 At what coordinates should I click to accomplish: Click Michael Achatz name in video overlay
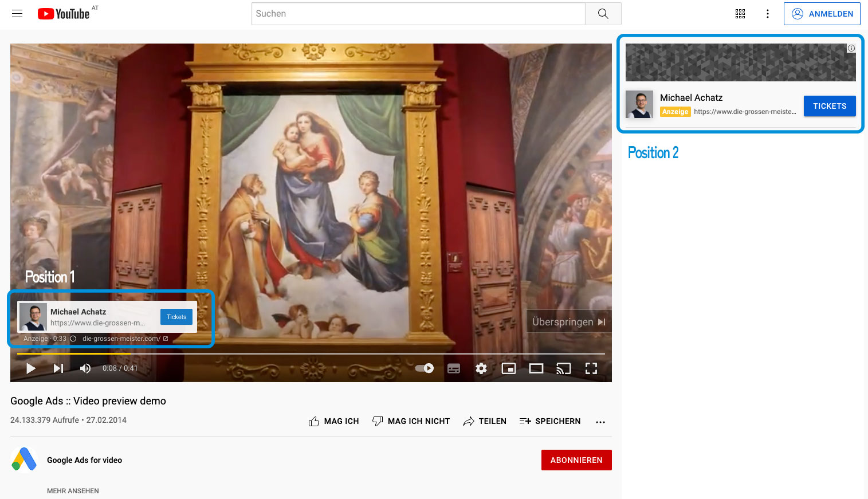(x=78, y=312)
